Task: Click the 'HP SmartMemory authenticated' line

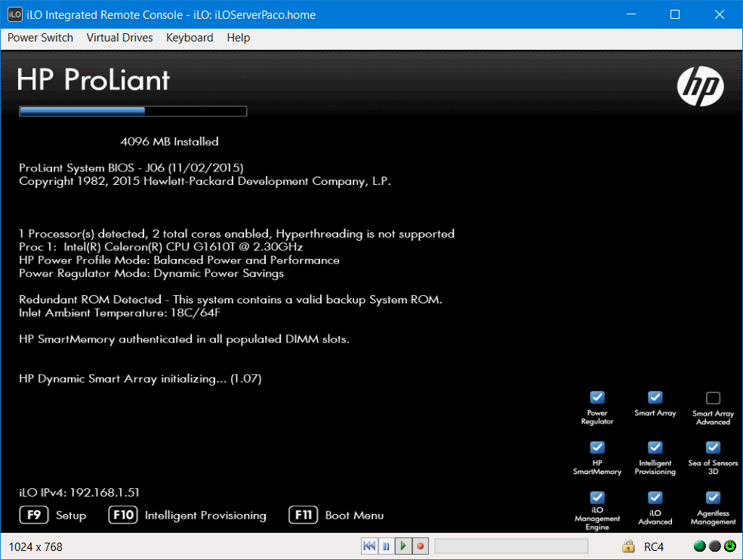Action: [x=184, y=339]
